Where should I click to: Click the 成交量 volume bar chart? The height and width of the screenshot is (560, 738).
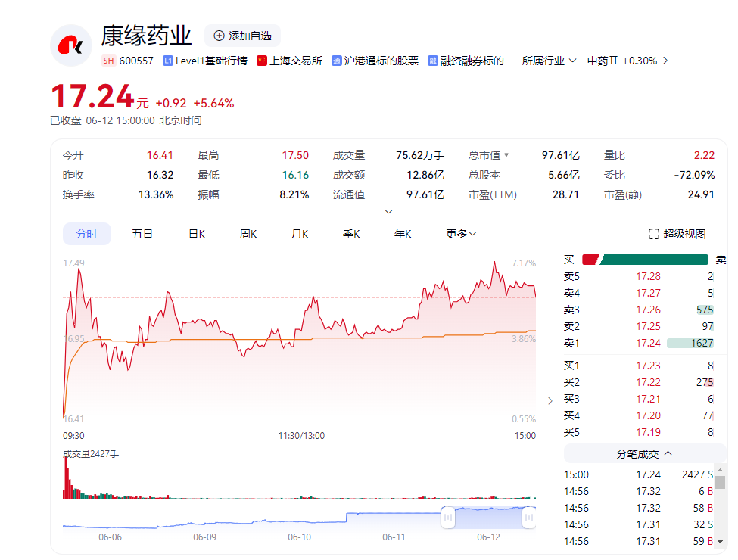click(x=299, y=478)
